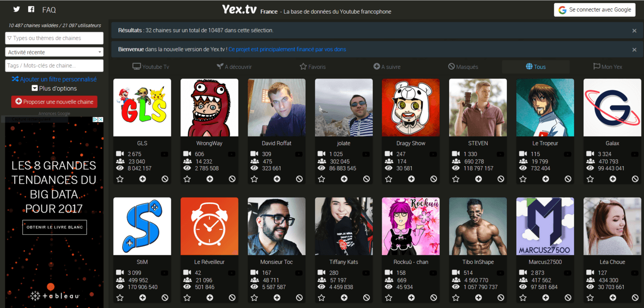The height and width of the screenshot is (308, 644).
Task: Open YouTube icon on Galax card
Action: [x=635, y=154]
